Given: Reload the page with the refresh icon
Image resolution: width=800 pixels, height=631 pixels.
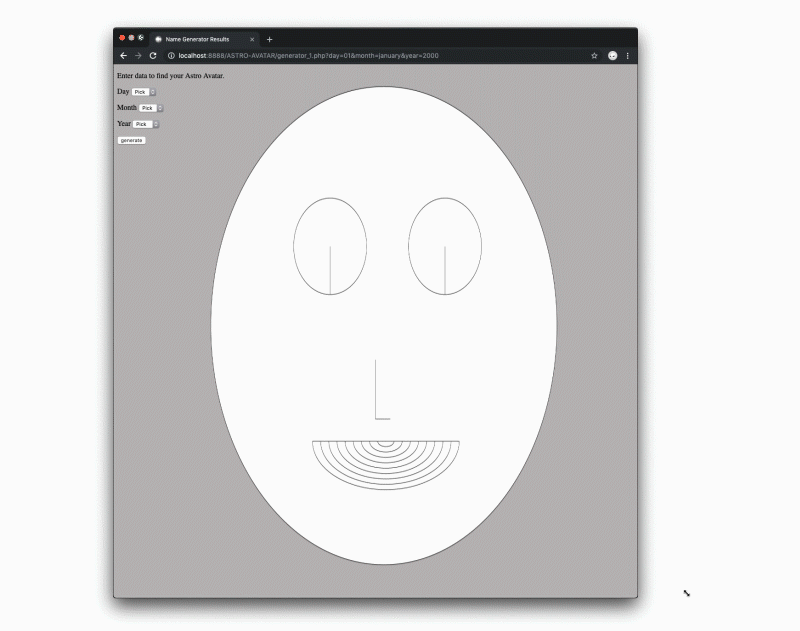Looking at the screenshot, I should (x=153, y=56).
